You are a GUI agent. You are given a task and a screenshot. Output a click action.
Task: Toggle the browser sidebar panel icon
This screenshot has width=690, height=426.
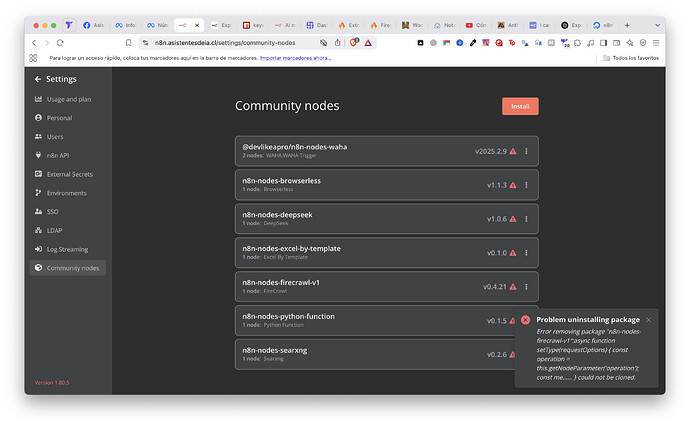[x=603, y=43]
